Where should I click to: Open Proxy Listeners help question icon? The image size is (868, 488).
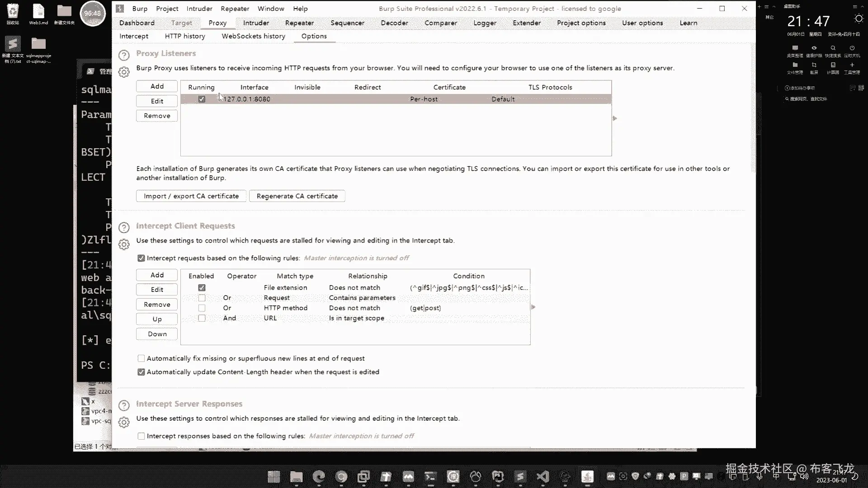124,55
